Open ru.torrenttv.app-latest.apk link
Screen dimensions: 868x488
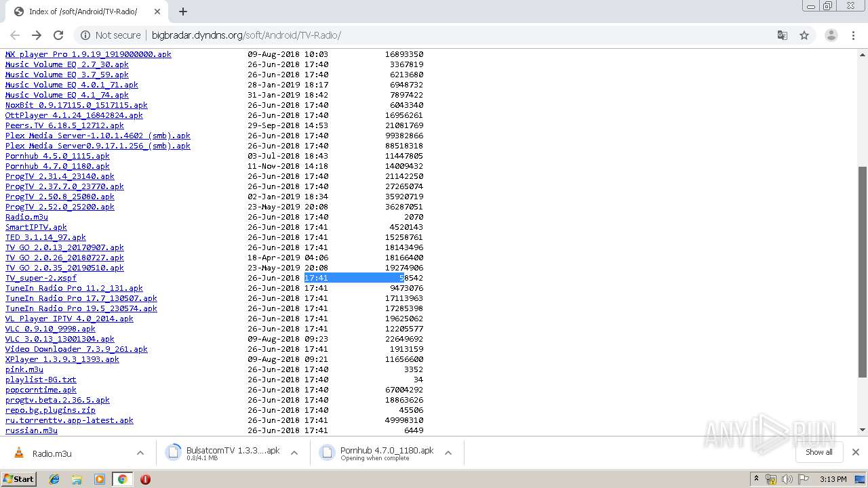69,420
